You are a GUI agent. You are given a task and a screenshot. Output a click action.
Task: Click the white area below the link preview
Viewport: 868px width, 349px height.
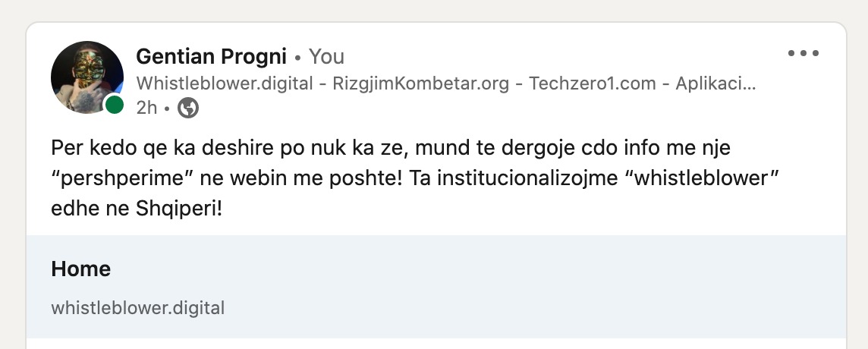click(436, 344)
